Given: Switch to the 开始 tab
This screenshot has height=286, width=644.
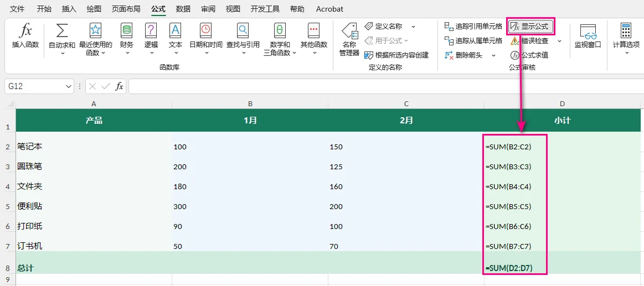Looking at the screenshot, I should click(44, 9).
